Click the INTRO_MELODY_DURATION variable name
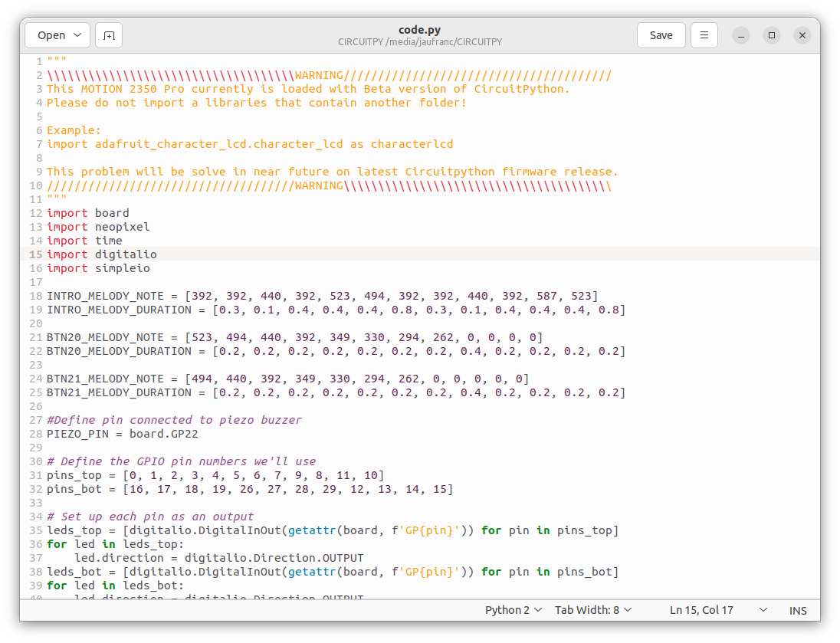The height and width of the screenshot is (643, 840). point(119,310)
